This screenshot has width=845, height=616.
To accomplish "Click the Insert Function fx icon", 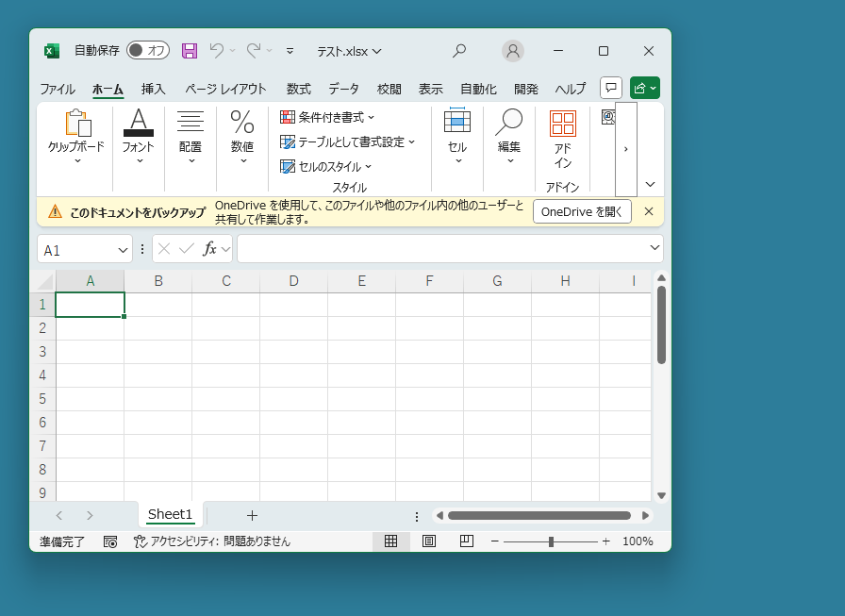I will [209, 249].
